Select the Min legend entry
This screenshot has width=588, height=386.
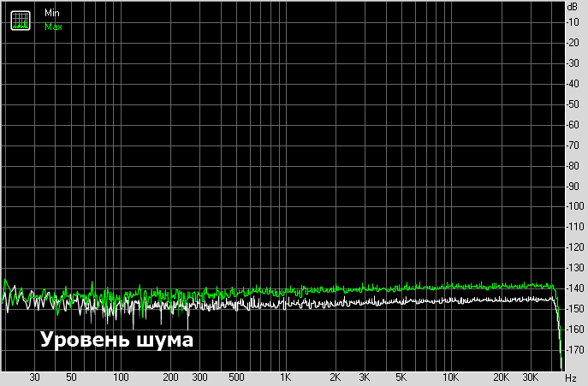pyautogui.click(x=51, y=14)
